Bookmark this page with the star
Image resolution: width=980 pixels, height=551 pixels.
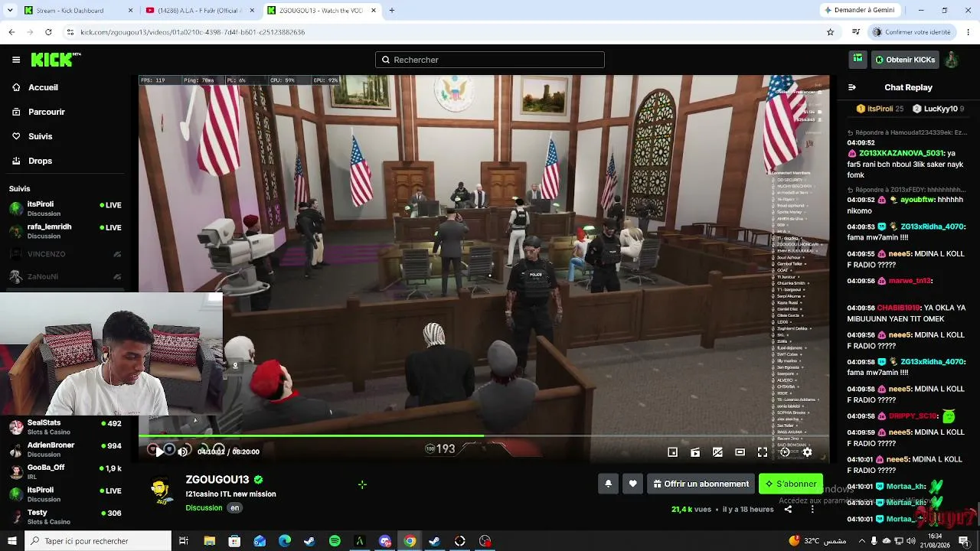830,32
